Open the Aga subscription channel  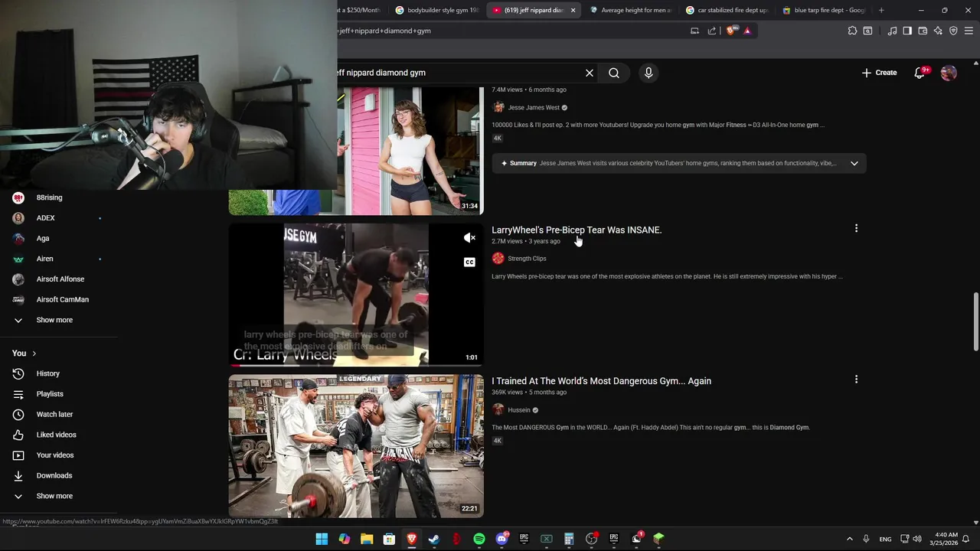[42, 238]
